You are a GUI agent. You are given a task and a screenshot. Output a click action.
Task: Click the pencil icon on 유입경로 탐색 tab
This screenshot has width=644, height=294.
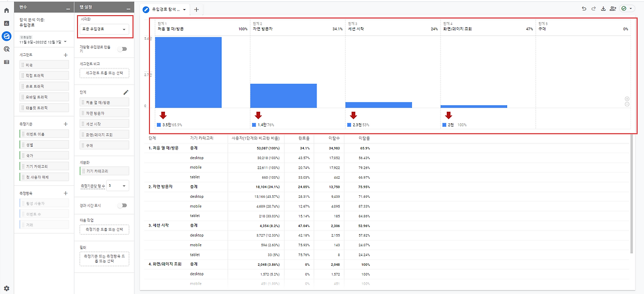pyautogui.click(x=146, y=10)
